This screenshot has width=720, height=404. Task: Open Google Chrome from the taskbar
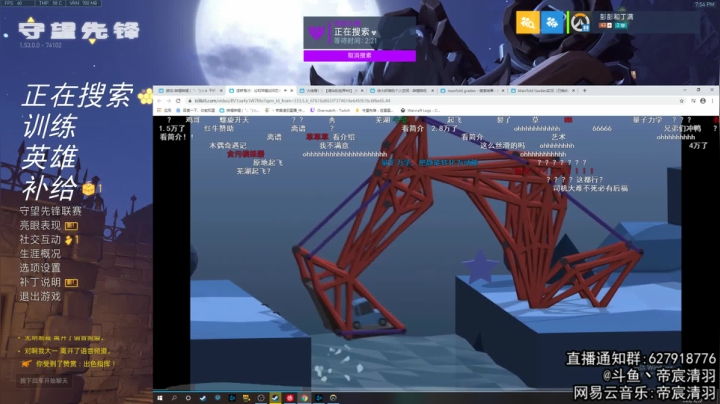pyautogui.click(x=304, y=398)
